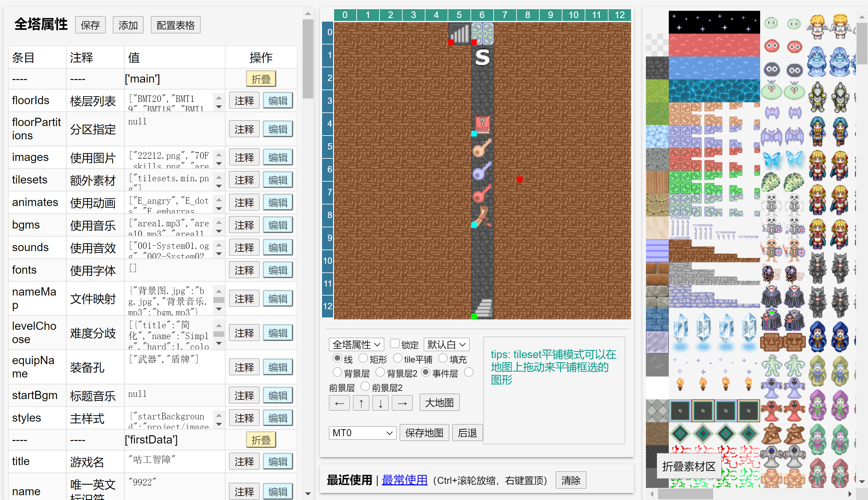
Task: Pick the first armored knight sprite in the palette
Action: coord(818,97)
